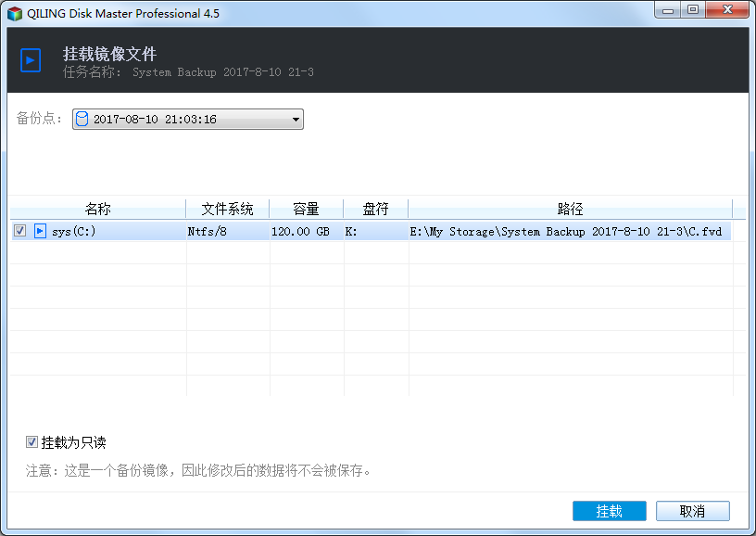Open the 备份点 dropdown arrow

pyautogui.click(x=296, y=120)
